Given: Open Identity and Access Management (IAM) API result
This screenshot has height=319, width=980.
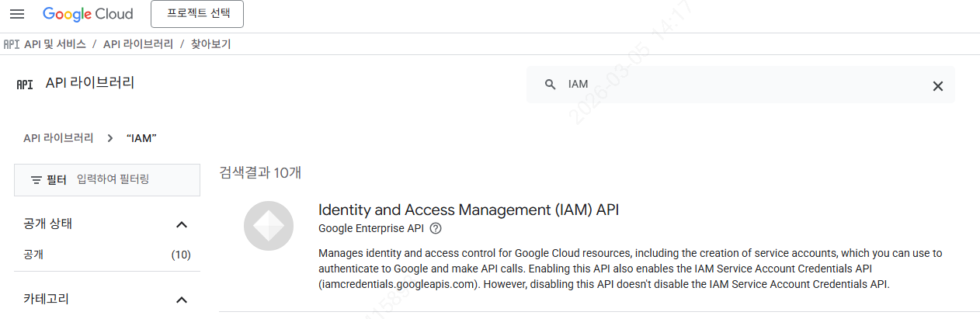Looking at the screenshot, I should click(469, 210).
